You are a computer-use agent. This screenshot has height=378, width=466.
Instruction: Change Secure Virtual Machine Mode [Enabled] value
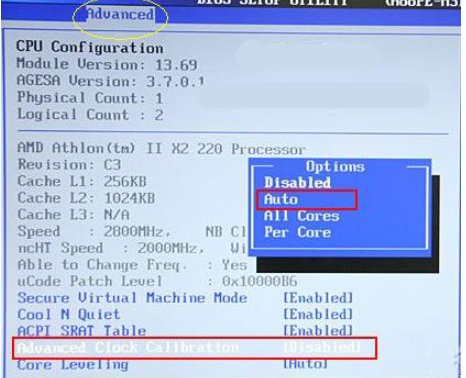(x=318, y=298)
